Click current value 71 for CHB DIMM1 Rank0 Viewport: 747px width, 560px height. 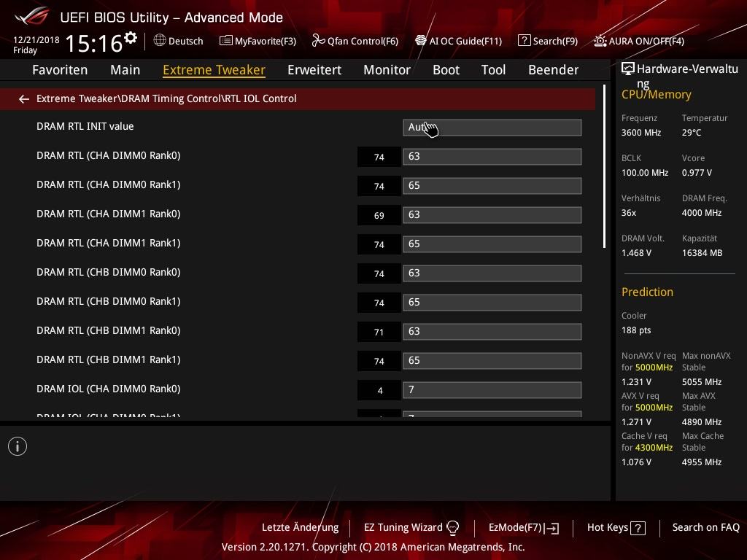click(x=379, y=332)
